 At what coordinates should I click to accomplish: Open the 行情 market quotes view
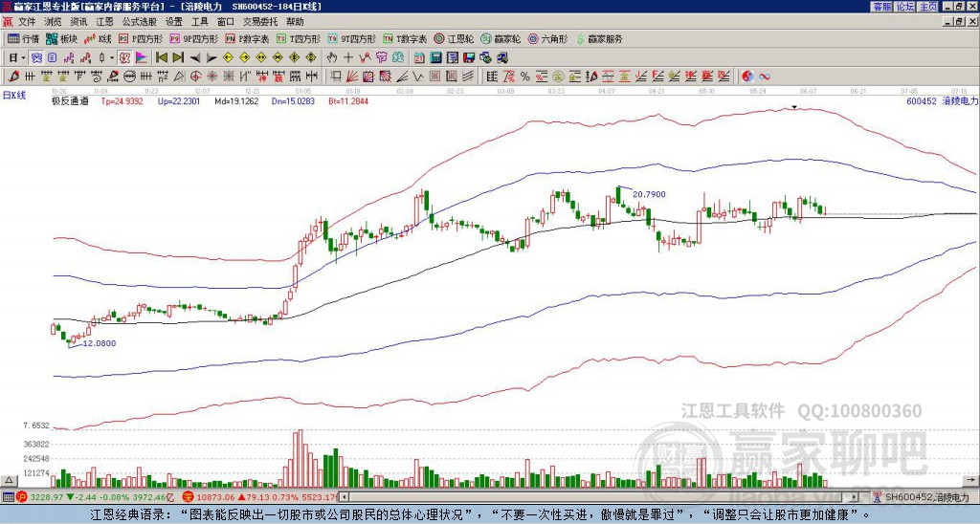tap(24, 38)
